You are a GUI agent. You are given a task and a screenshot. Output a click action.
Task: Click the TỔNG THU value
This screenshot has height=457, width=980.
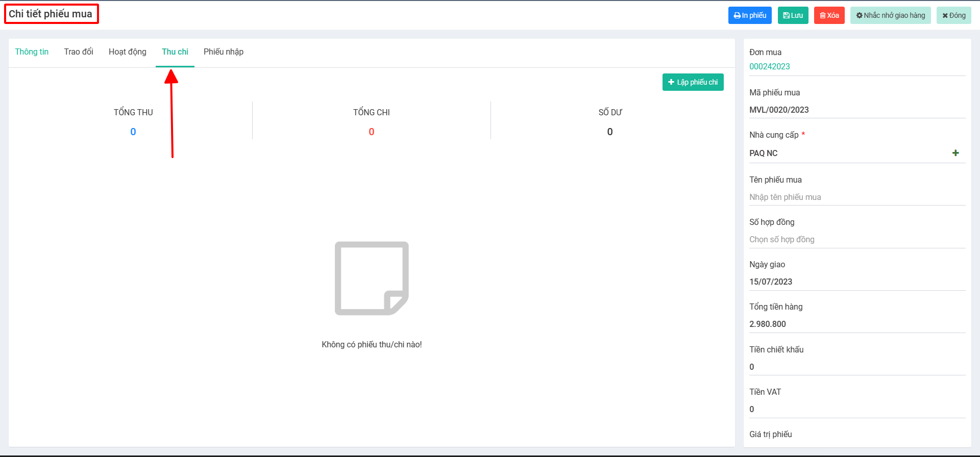coord(133,132)
